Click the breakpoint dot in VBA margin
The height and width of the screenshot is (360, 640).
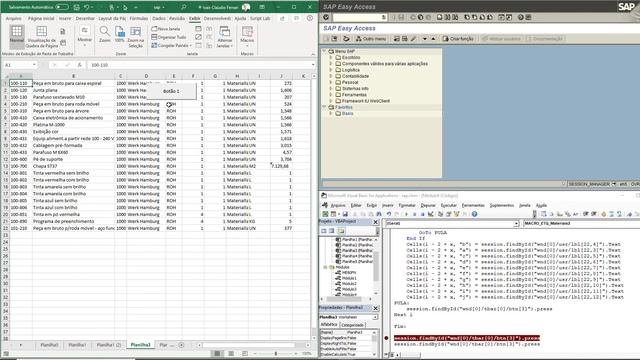click(387, 338)
